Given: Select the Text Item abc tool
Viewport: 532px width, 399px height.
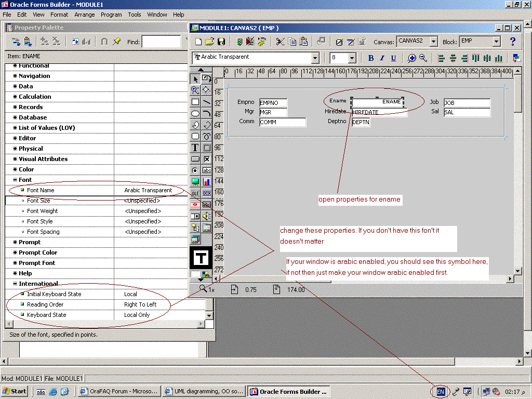Looking at the screenshot, I should click(206, 170).
